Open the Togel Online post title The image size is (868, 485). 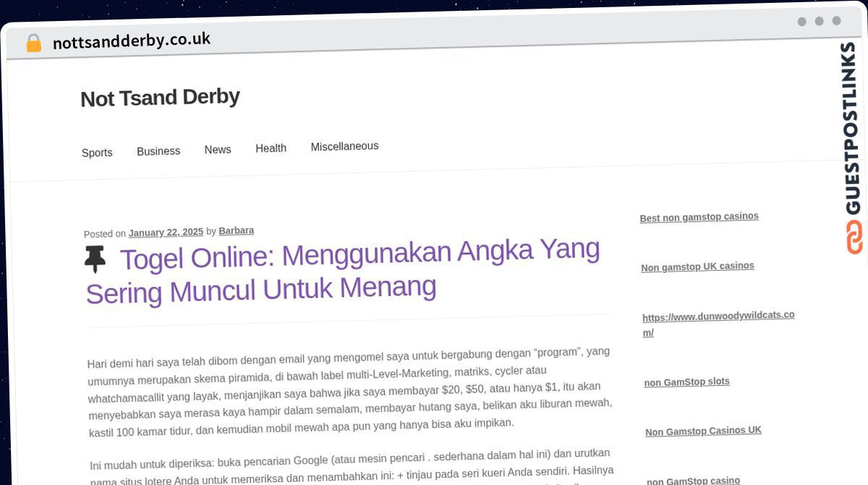tap(344, 271)
